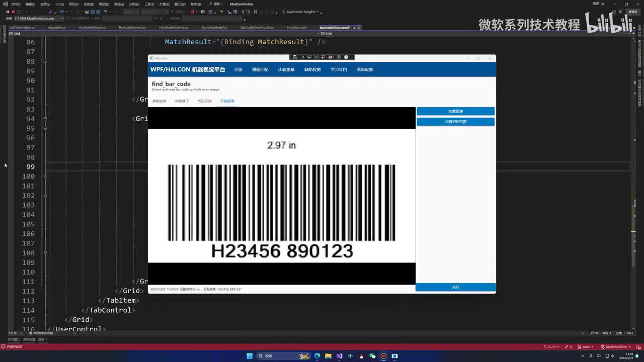
Task: Switch to SetTimeHelper.cs tab
Action: tap(22, 28)
